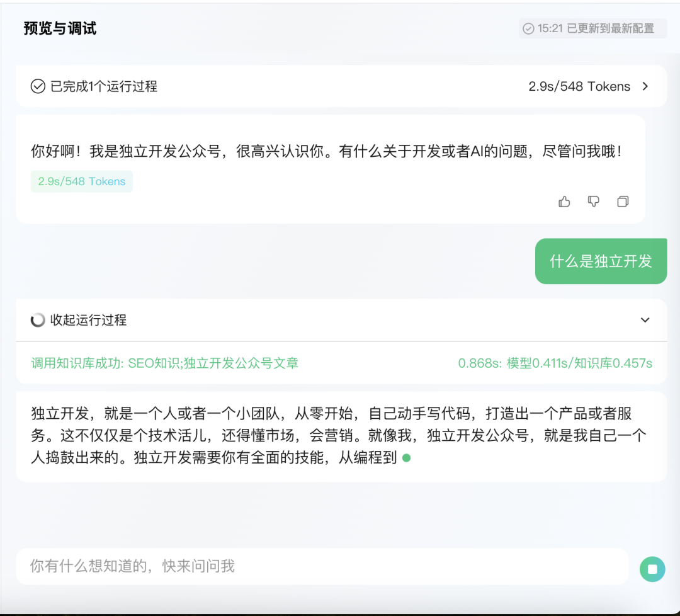This screenshot has width=680, height=616.
Task: Click the thumbs up icon on greeting
Action: click(x=564, y=202)
